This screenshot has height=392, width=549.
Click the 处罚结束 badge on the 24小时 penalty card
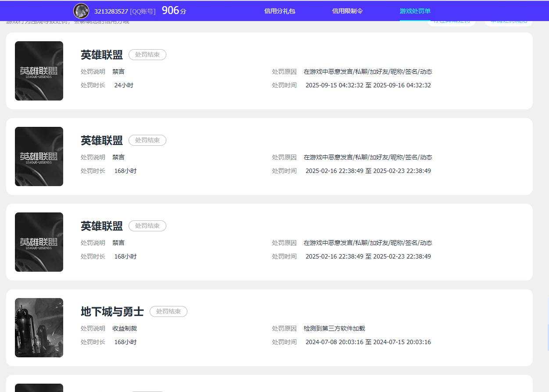pos(147,55)
